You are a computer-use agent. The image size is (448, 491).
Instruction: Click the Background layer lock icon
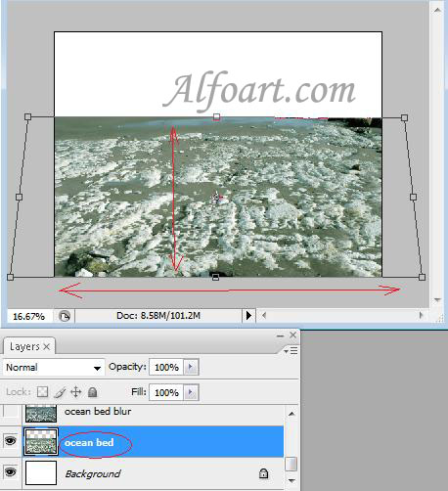(263, 473)
